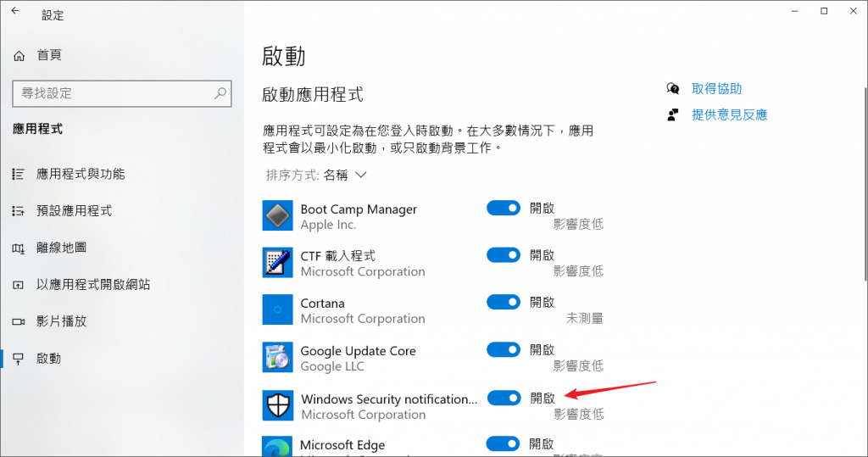The width and height of the screenshot is (868, 457).
Task: Click the 離線地圖 map icon
Action: (19, 248)
